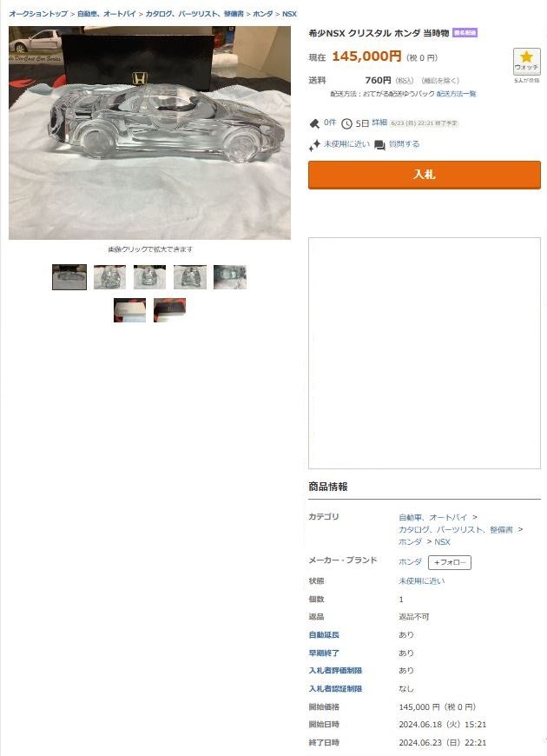Viewport: 547px width, 756px height.
Task: Open the 詳細 details link
Action: pos(379,123)
